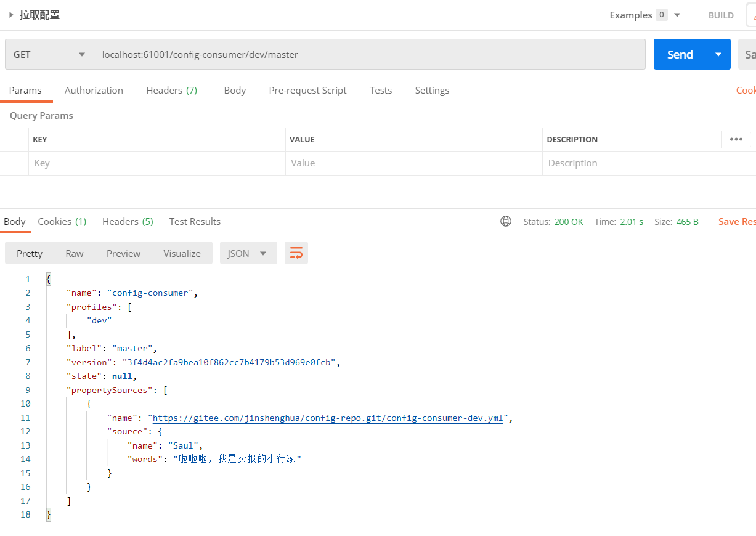Switch to the Raw response view
The width and height of the screenshot is (756, 536).
(75, 253)
